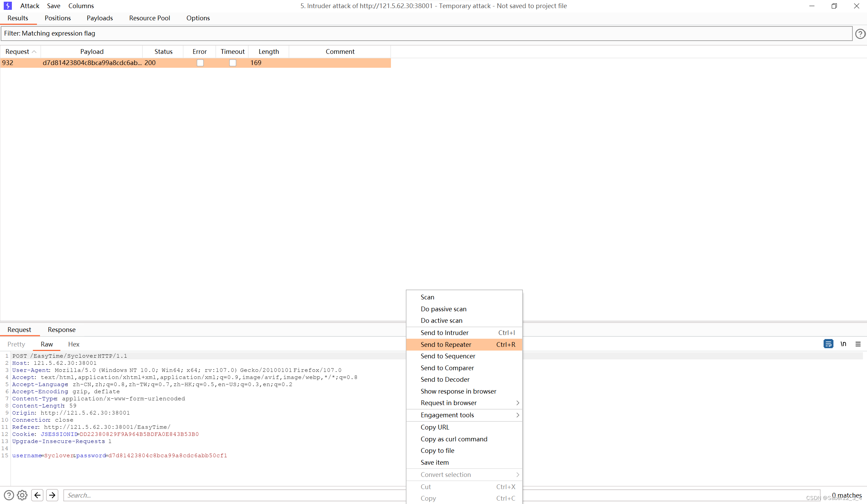Click the bottom-left help circle icon
This screenshot has height=504, width=867.
[x=9, y=495]
